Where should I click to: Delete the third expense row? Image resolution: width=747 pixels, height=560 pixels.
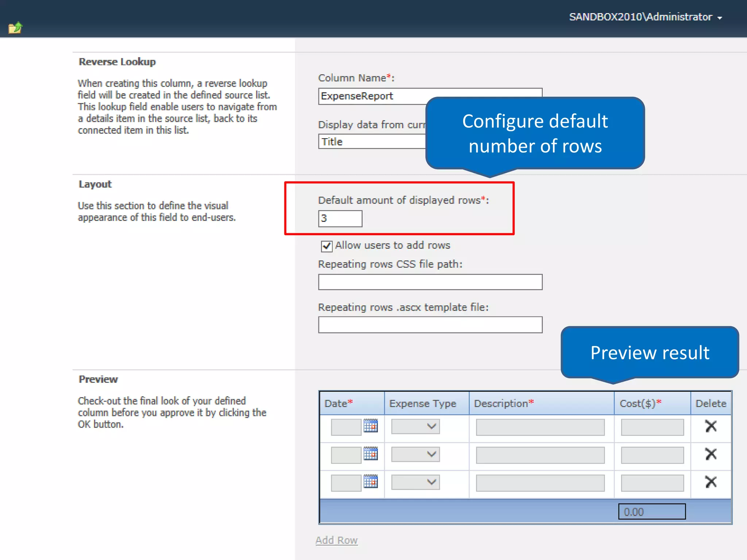tap(711, 482)
